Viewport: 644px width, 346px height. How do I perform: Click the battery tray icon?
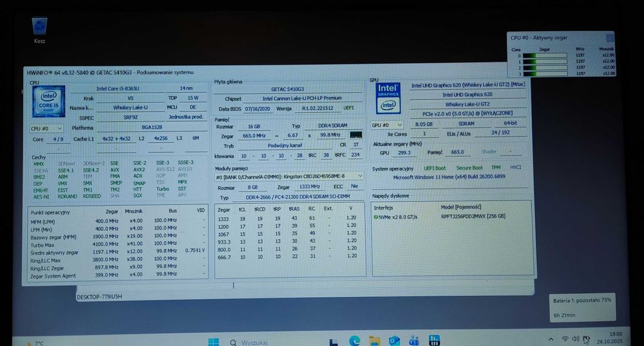pos(587,340)
